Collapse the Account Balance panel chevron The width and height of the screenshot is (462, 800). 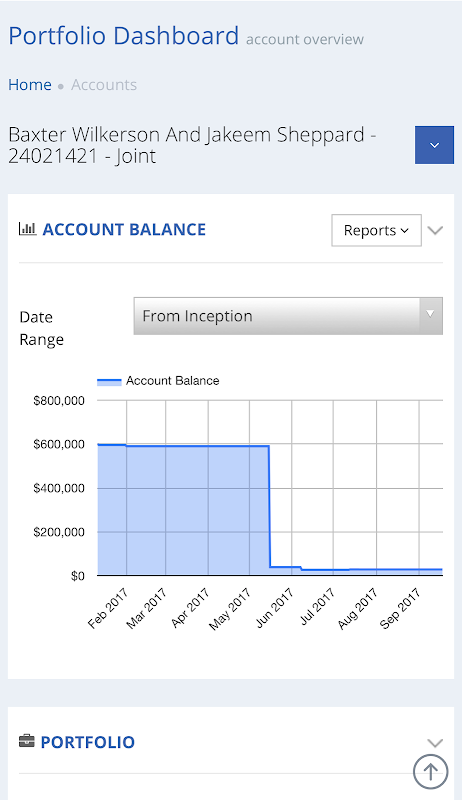click(435, 230)
